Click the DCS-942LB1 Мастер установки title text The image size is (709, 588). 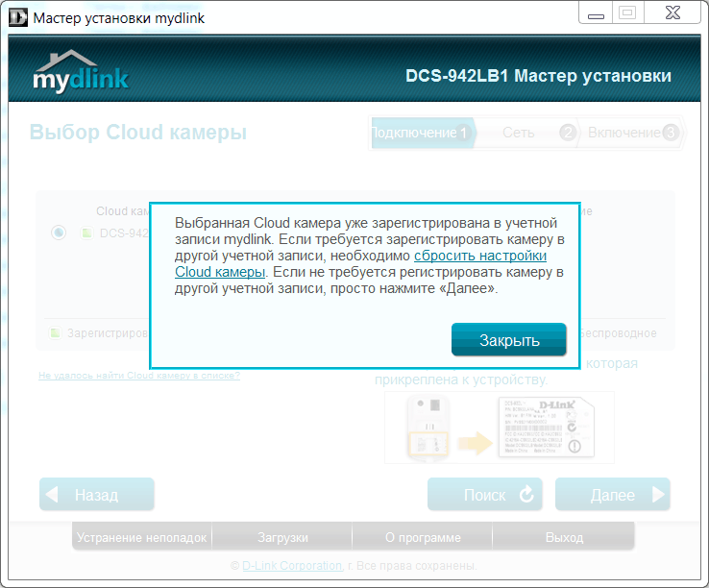(x=538, y=76)
